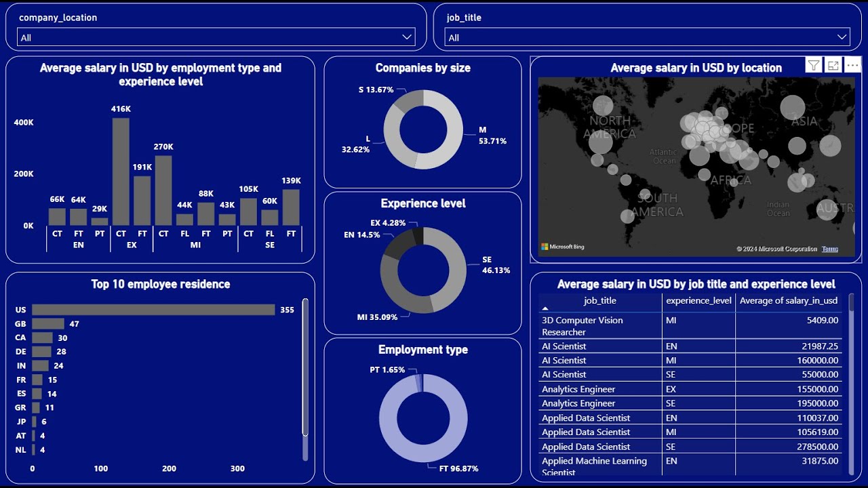Select the 278500.00 salary cell

789,447
